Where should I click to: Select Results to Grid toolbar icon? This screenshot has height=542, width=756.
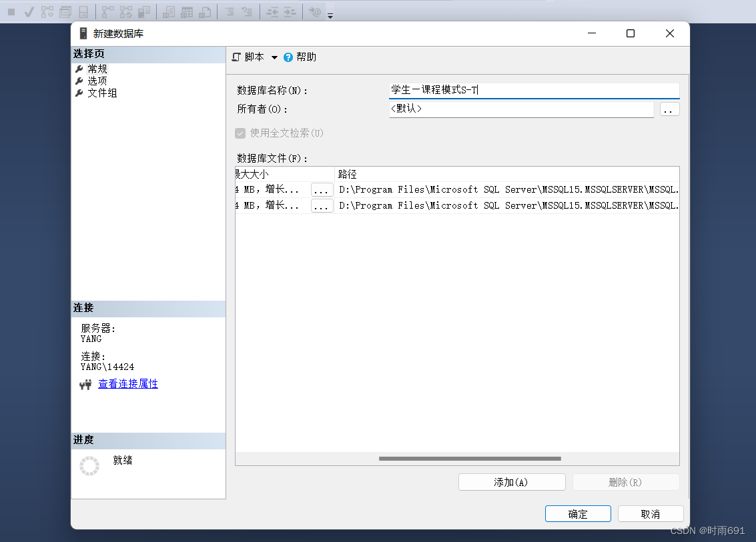(x=187, y=12)
